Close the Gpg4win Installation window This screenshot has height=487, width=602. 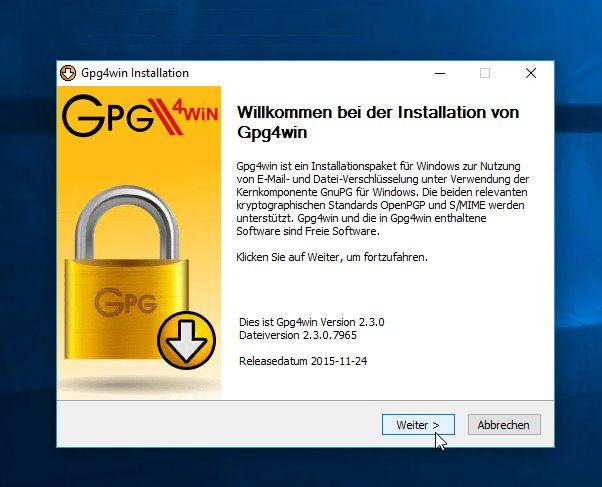click(531, 73)
